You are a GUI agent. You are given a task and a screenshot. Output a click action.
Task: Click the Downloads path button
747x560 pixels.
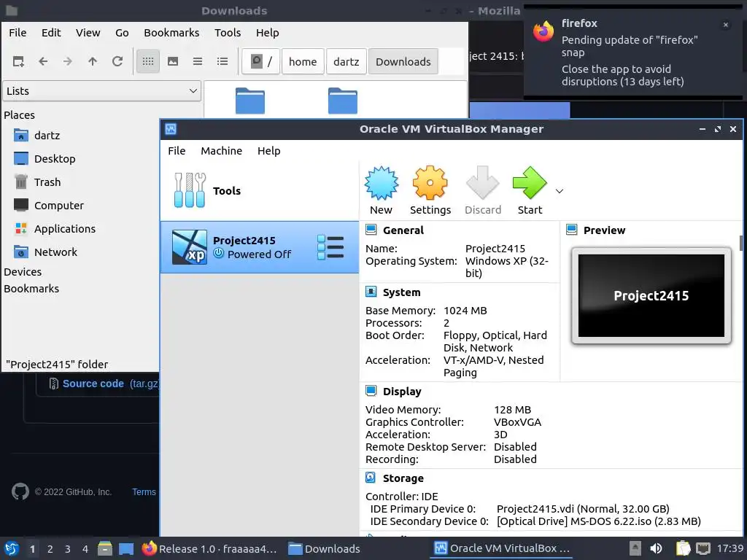[403, 61]
